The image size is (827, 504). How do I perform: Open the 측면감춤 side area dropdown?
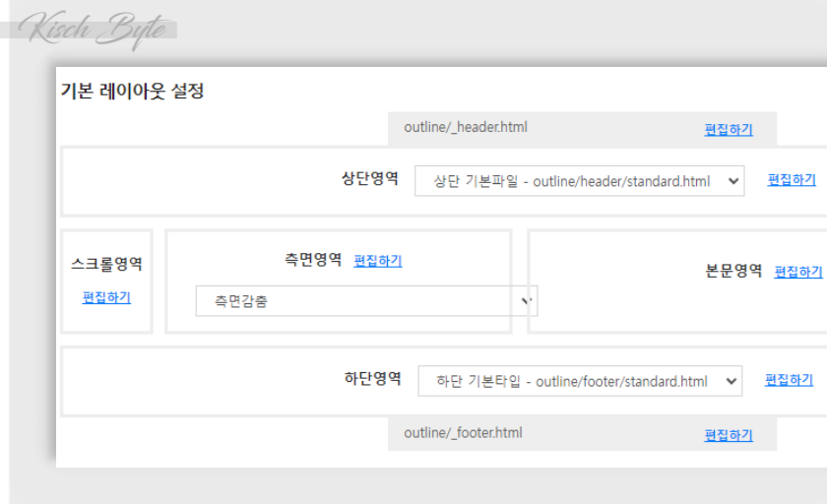click(x=366, y=301)
